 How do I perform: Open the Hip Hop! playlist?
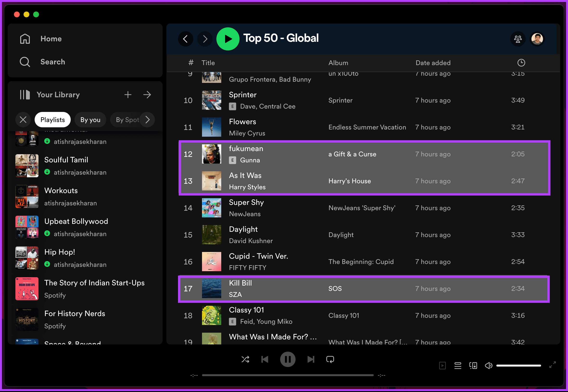pyautogui.click(x=85, y=258)
